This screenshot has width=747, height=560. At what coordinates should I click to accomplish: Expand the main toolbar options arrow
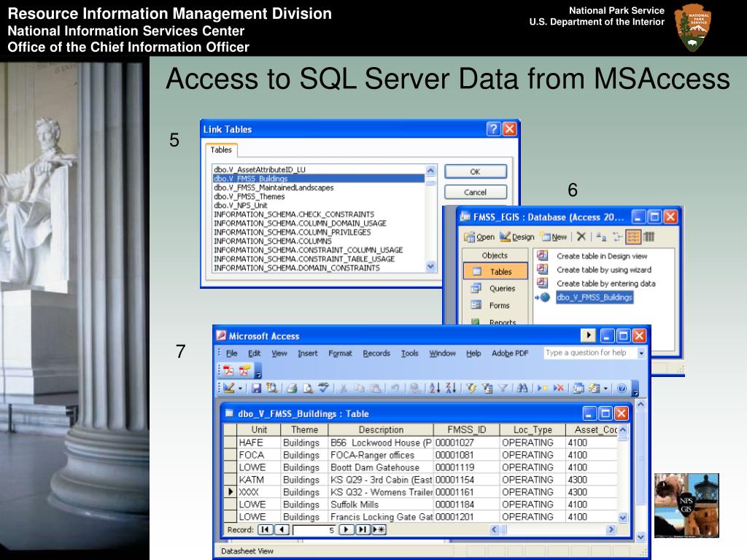pyautogui.click(x=635, y=389)
